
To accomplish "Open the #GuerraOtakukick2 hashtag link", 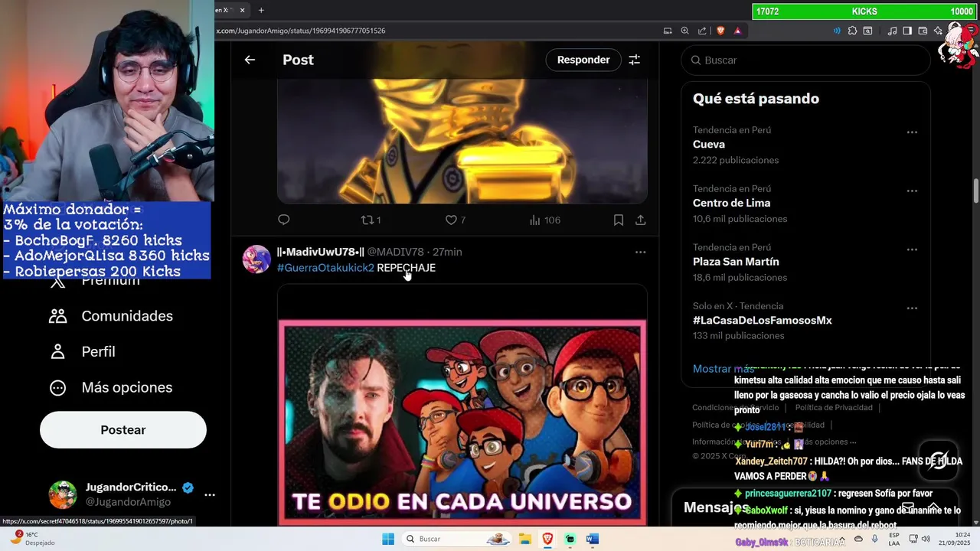I will tap(325, 268).
